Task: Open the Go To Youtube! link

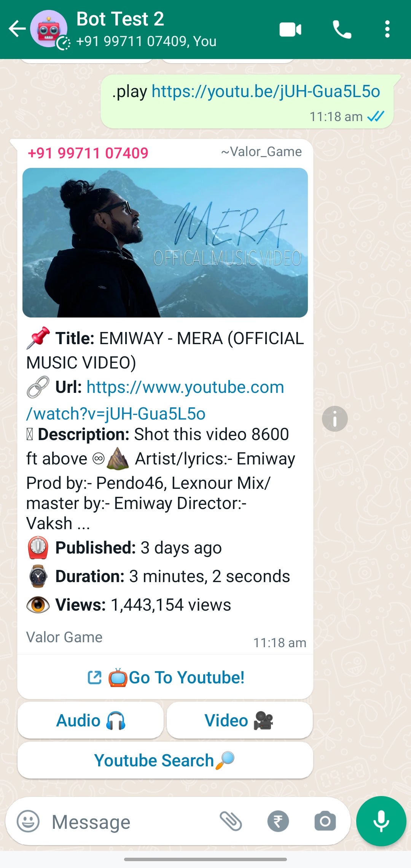Action: [x=165, y=677]
